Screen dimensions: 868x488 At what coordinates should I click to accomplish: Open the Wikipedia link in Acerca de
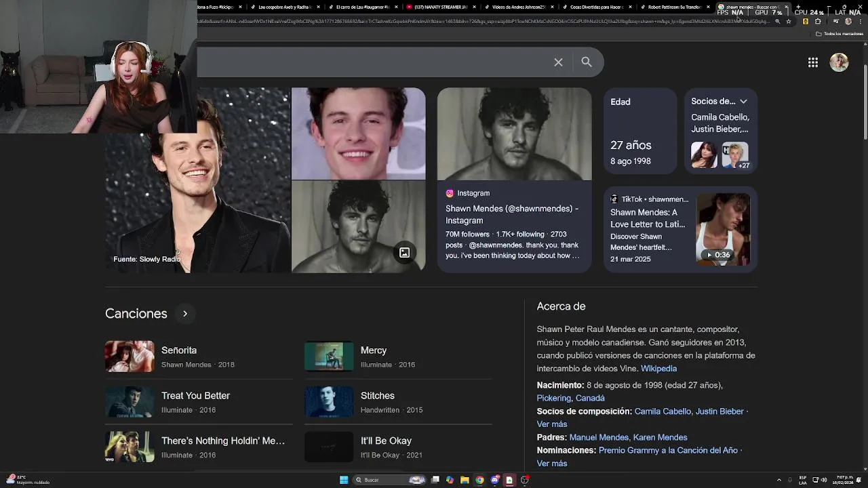[658, 369]
